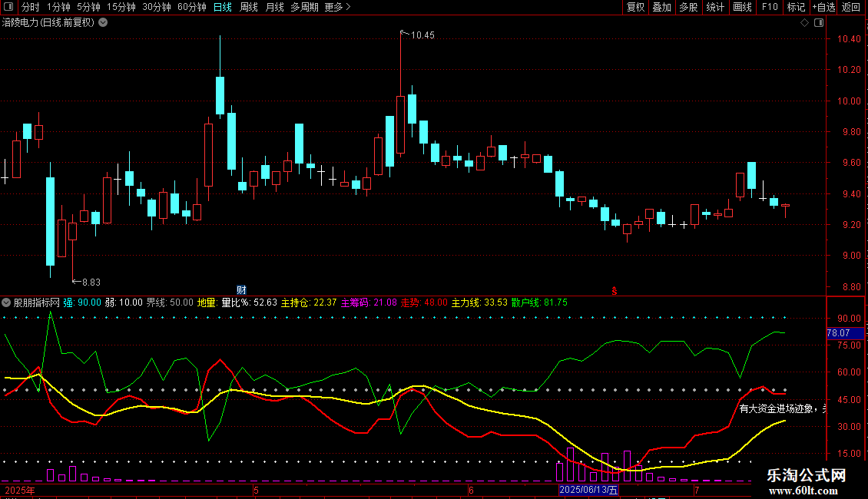Click the red S marker on chart
This screenshot has height=499, width=868.
[x=614, y=291]
